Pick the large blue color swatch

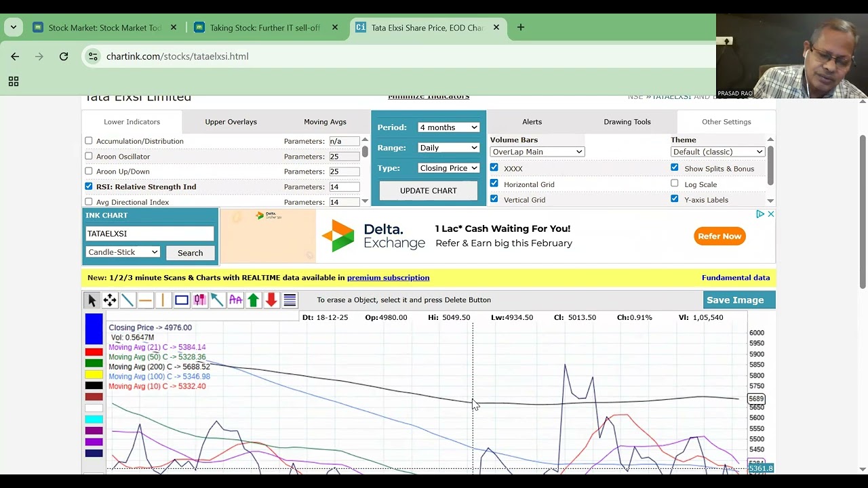(94, 329)
